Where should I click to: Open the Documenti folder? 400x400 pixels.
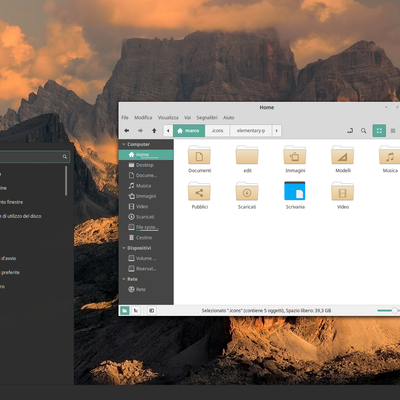(199, 159)
